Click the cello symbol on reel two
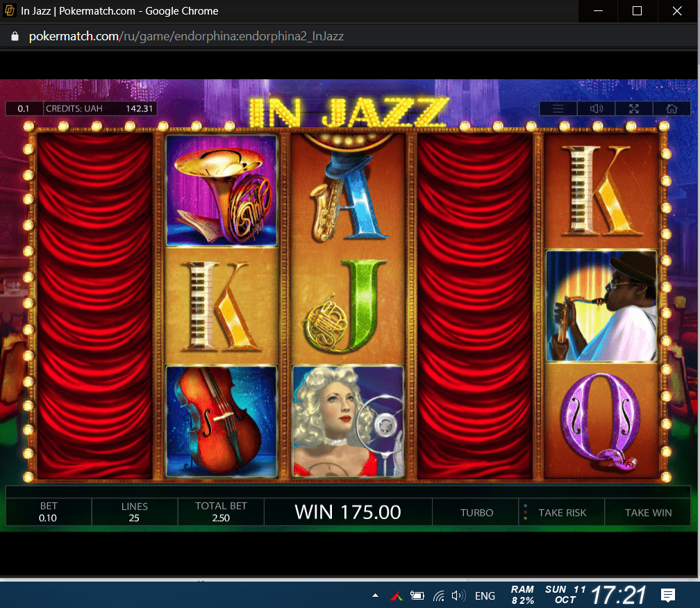The image size is (700, 608). tap(222, 422)
